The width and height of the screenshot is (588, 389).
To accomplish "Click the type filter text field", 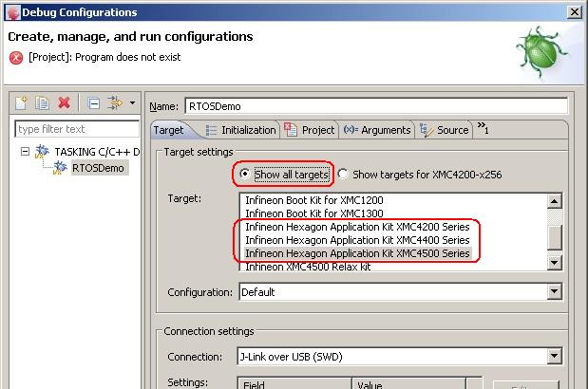I will click(x=77, y=129).
